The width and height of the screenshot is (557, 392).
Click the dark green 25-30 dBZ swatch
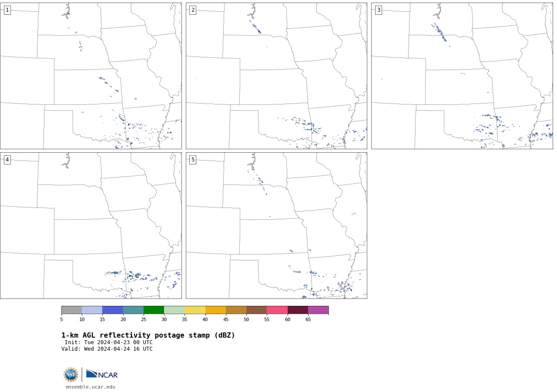point(154,310)
